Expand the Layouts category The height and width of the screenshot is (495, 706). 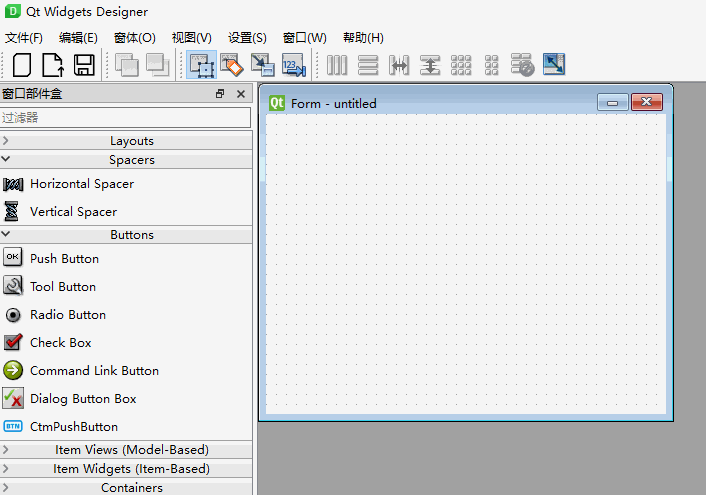[126, 141]
